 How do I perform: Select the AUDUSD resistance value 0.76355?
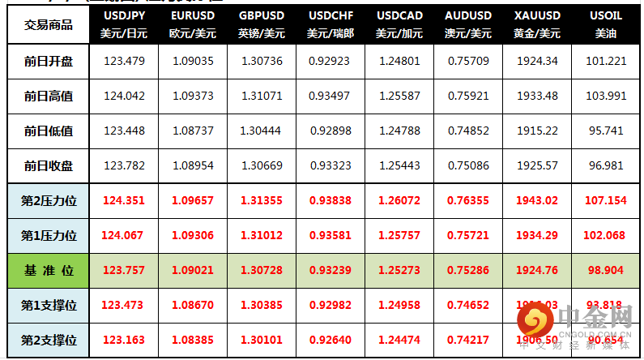[x=468, y=200]
